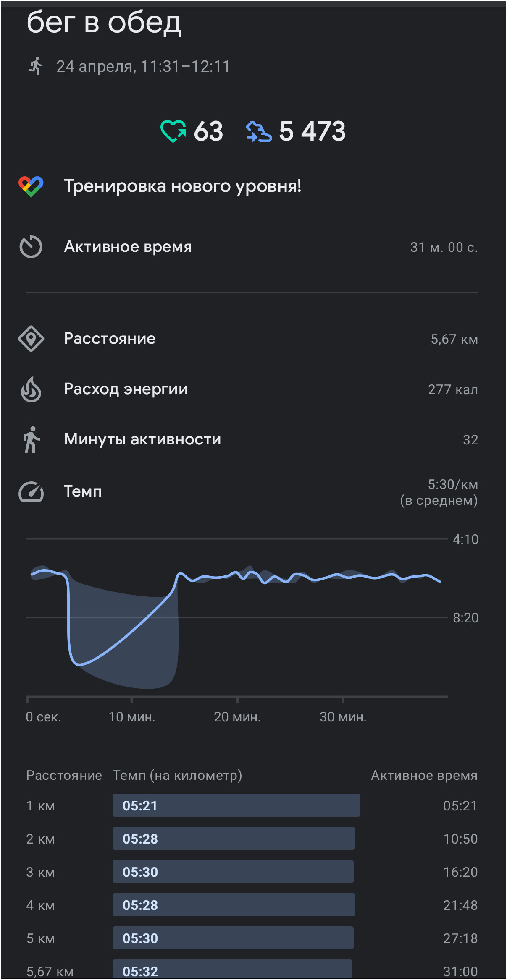Tap the Тренировка нового уровня message

pyautogui.click(x=183, y=186)
